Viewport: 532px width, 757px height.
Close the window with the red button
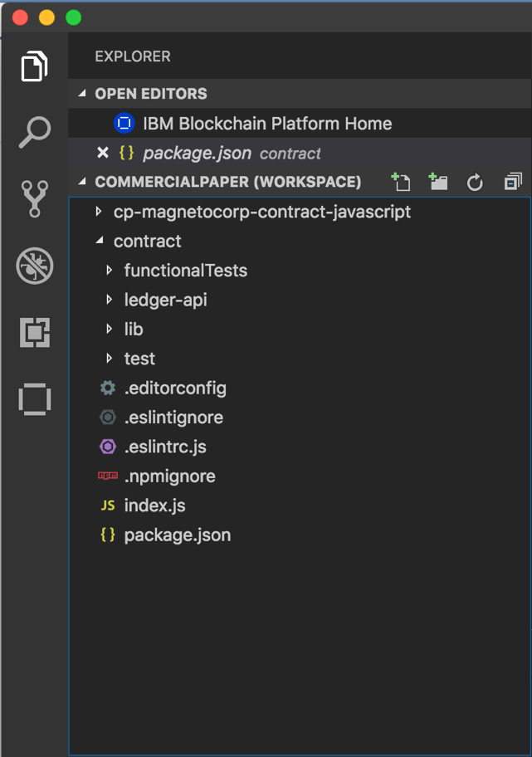(20, 17)
